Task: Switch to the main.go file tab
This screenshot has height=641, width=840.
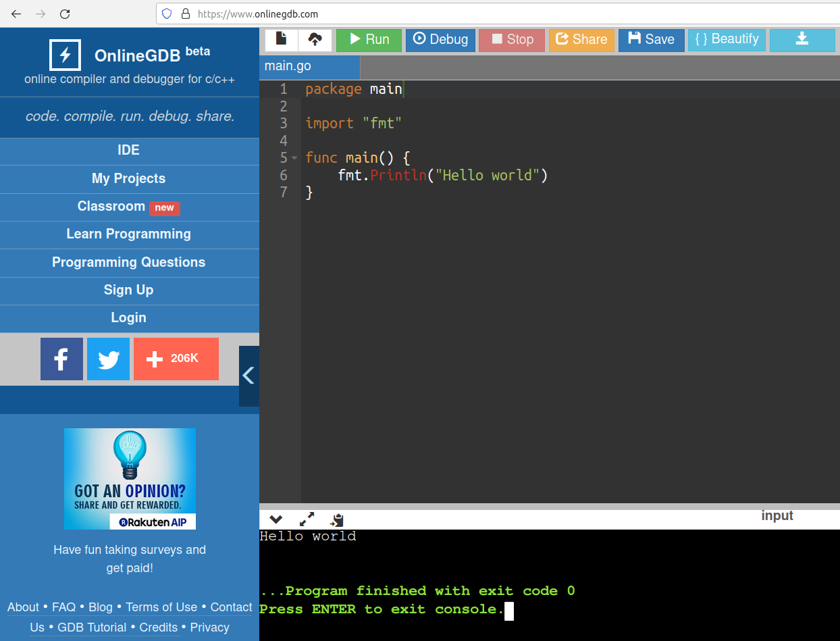Action: coord(309,66)
